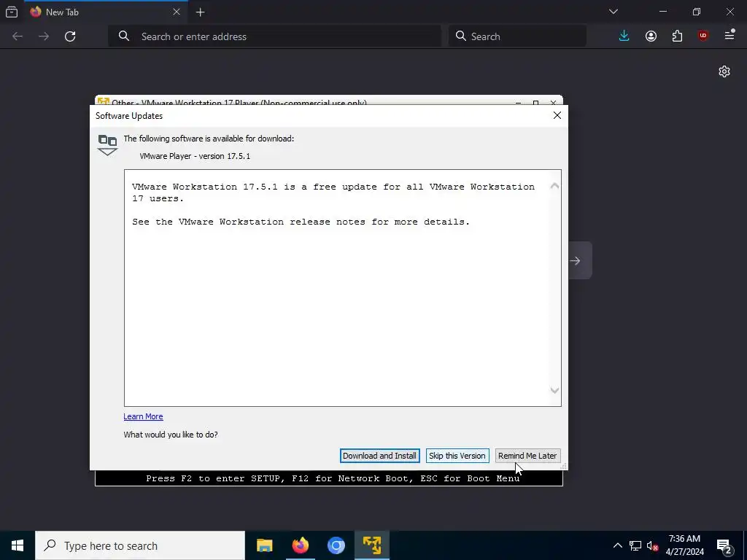Open a new tab with plus button

201,12
